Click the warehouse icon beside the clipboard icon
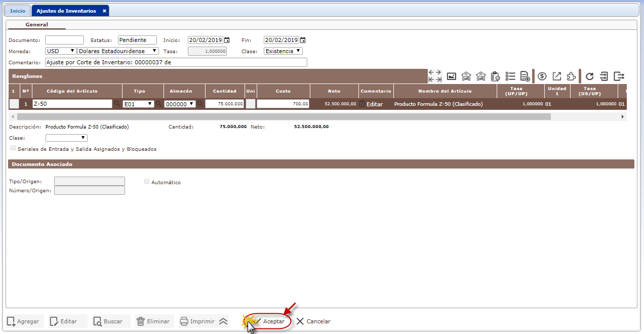This screenshot has height=334, width=644. (x=481, y=76)
